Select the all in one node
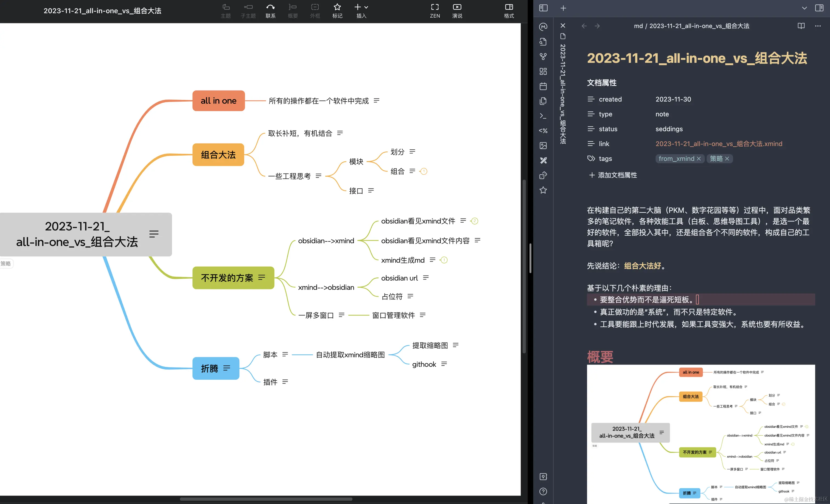This screenshot has width=830, height=504. [x=218, y=101]
